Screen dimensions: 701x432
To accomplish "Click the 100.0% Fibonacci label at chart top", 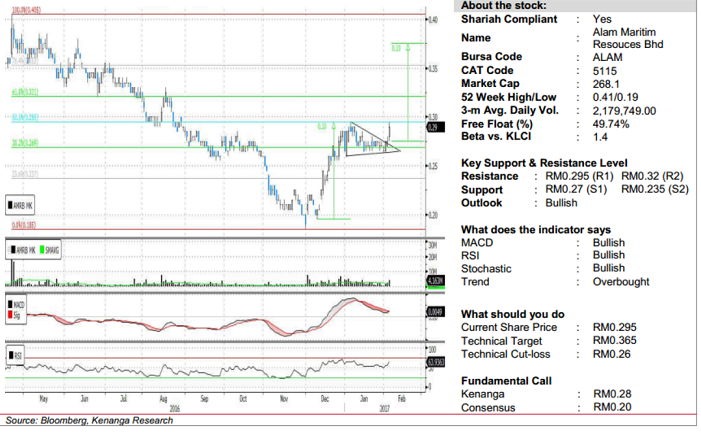I will [x=26, y=10].
